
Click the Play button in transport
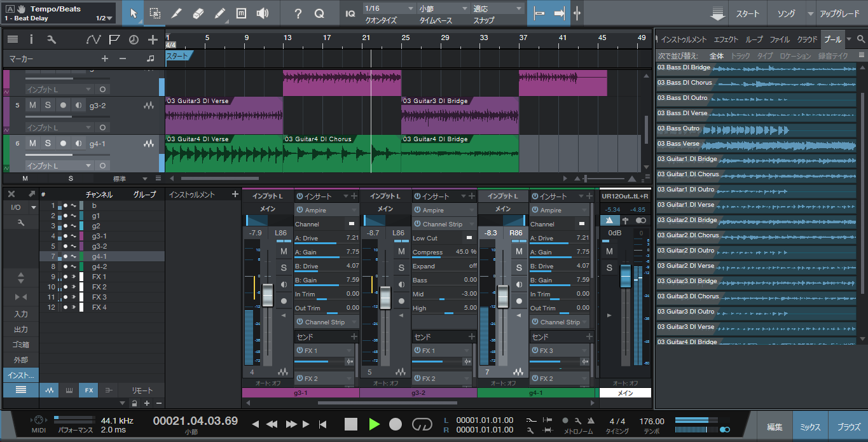pos(374,424)
